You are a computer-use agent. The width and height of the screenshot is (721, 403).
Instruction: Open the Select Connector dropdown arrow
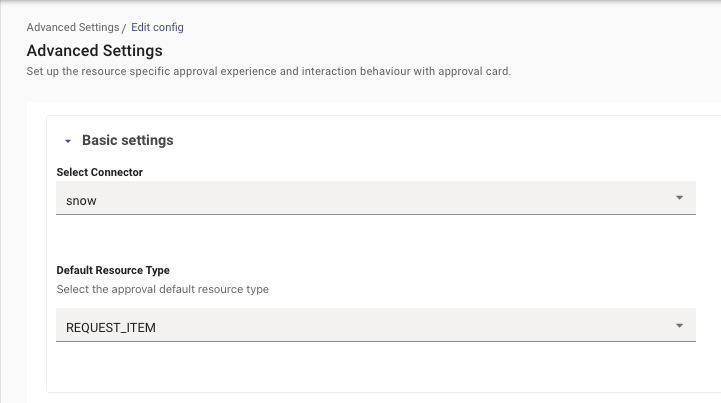pyautogui.click(x=679, y=198)
